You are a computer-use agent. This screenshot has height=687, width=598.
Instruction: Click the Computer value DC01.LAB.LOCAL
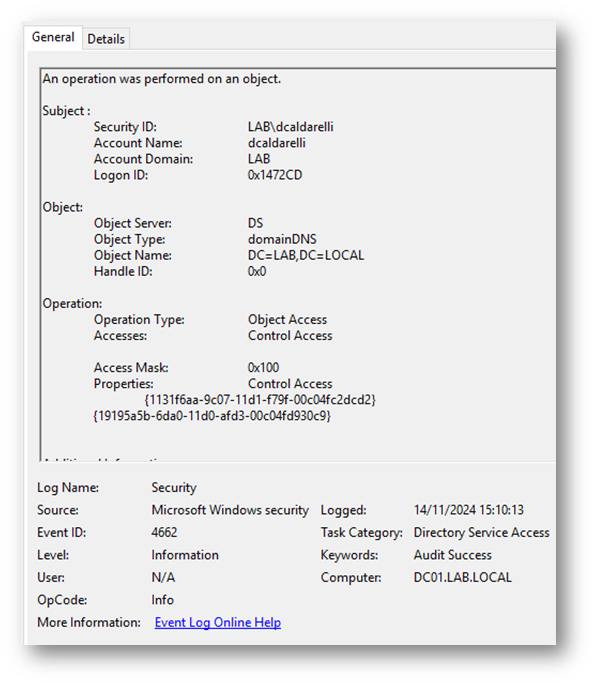tap(463, 577)
